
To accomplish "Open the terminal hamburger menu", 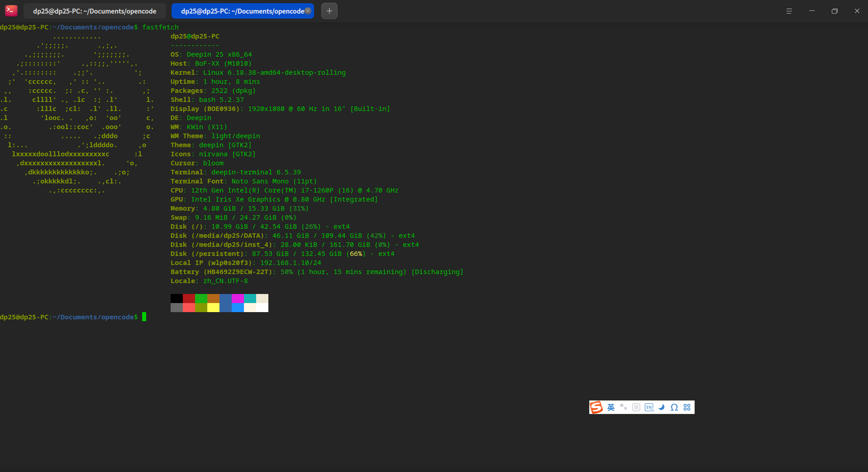I will click(789, 11).
